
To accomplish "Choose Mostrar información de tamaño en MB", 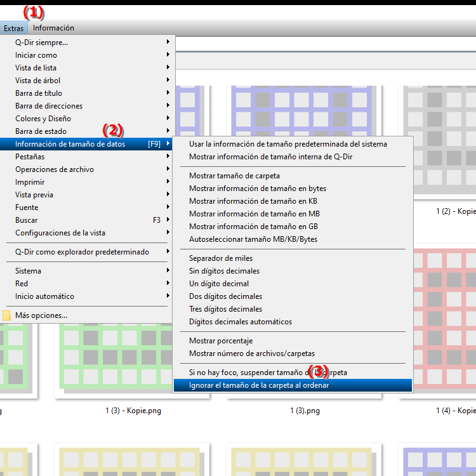I will [254, 214].
